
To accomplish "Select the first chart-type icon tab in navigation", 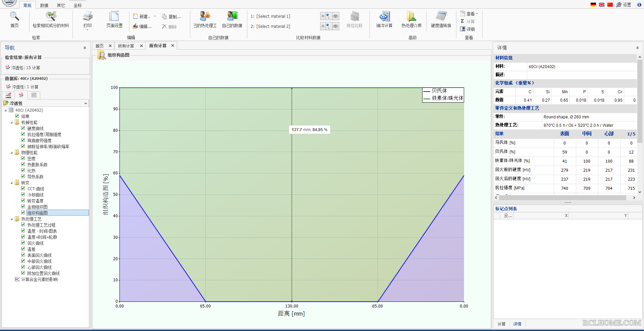I will tap(8, 95).
